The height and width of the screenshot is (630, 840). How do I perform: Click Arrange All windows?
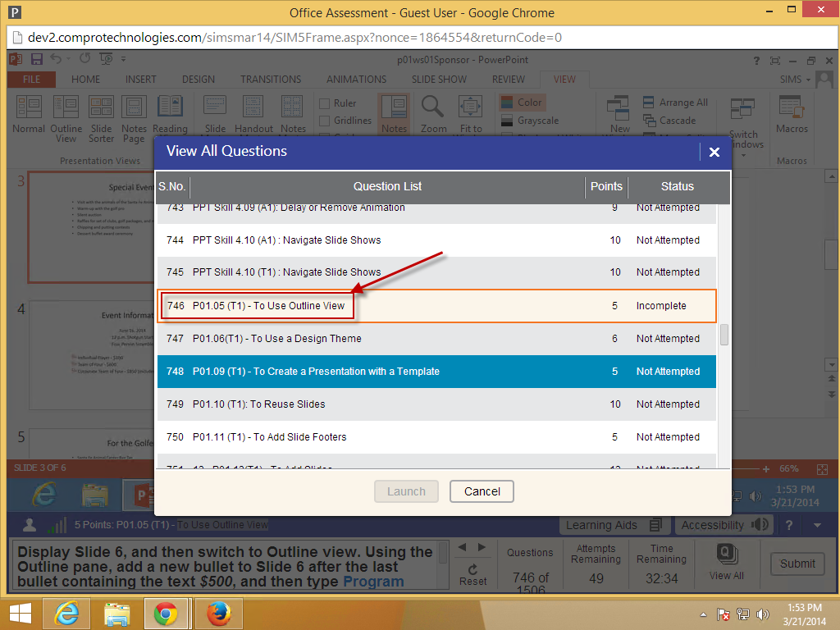(x=676, y=103)
